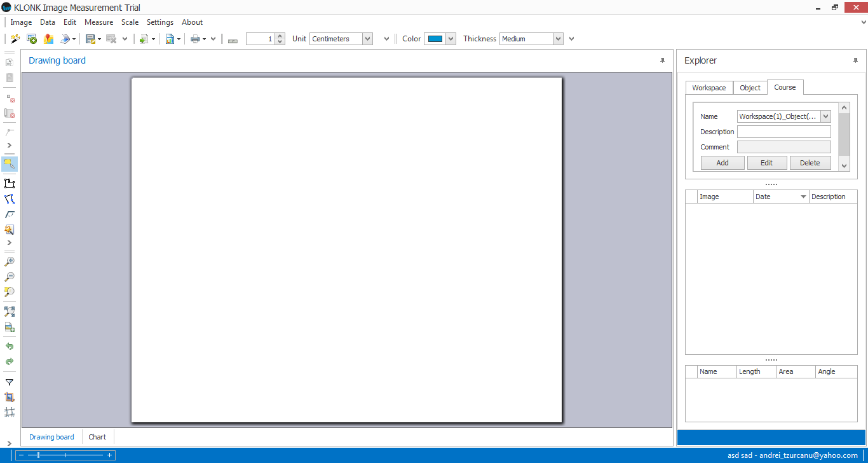Click the delete image red X icon
This screenshot has height=463, width=868.
click(x=9, y=113)
